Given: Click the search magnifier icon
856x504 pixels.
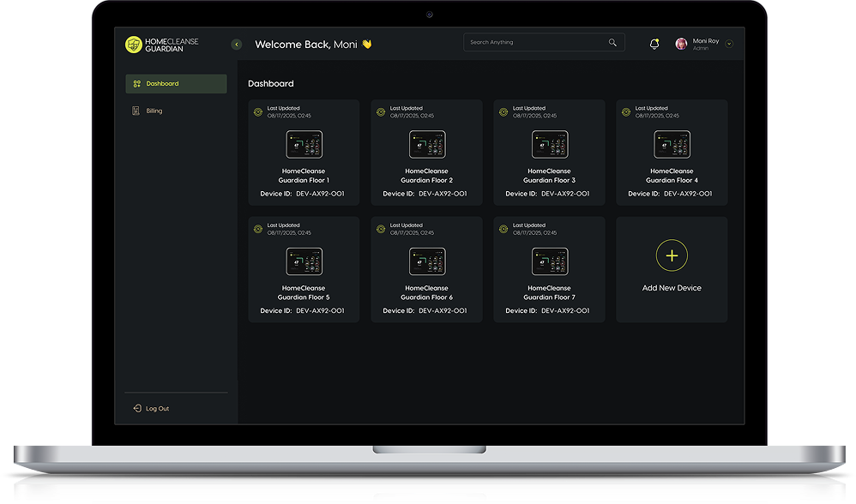Looking at the screenshot, I should point(612,42).
